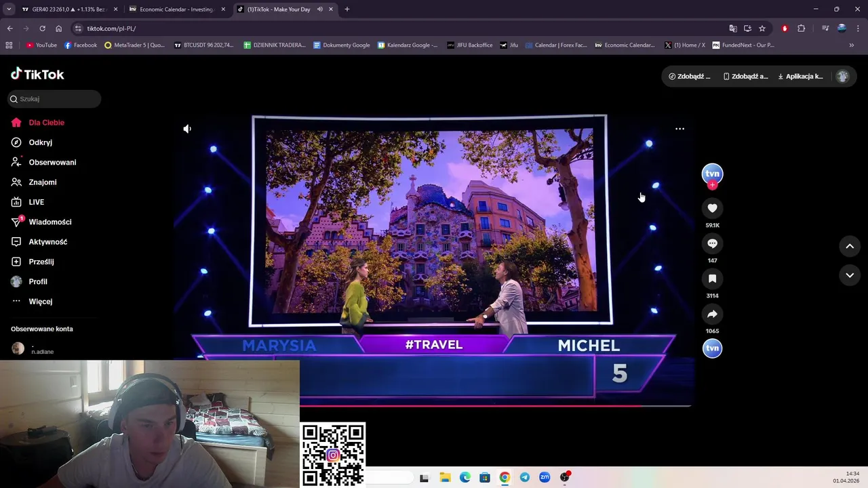Screen dimensions: 868x488
Task: Mute the TikTok tab audio indicator
Action: pyautogui.click(x=320, y=9)
